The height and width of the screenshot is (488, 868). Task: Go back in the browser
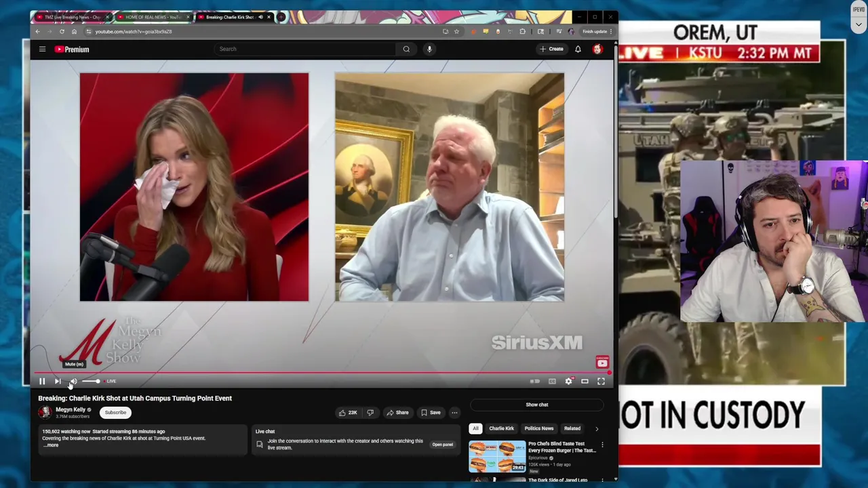click(x=37, y=31)
